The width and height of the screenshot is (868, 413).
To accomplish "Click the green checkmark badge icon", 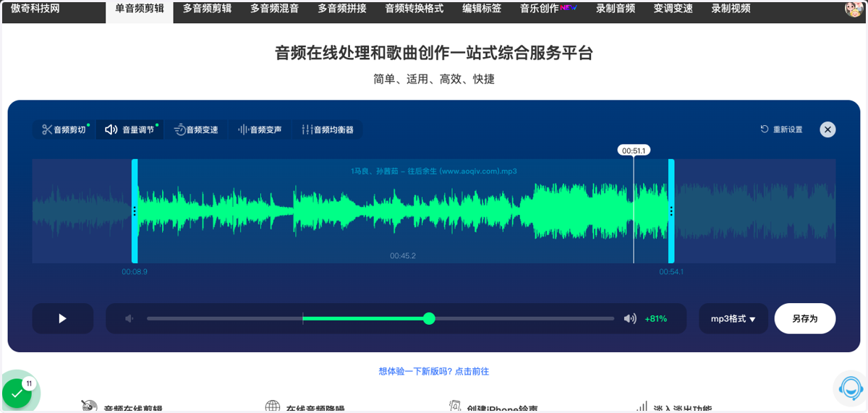I will (x=16, y=393).
